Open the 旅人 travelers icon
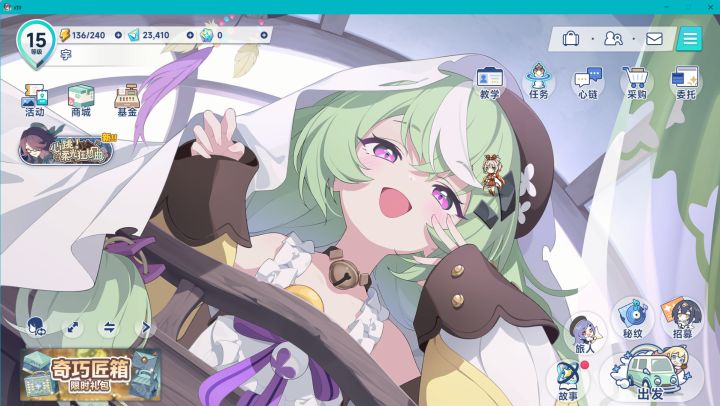 [x=585, y=334]
